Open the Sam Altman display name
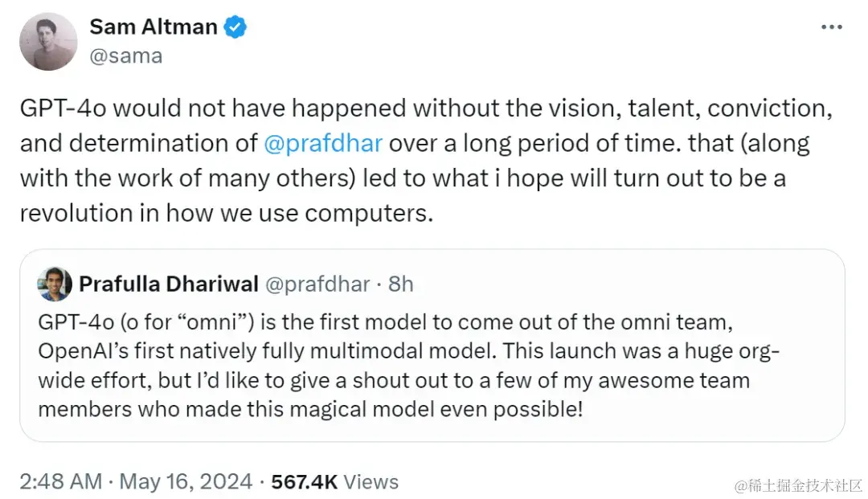Screen dimensions: 868x499 coord(153,27)
